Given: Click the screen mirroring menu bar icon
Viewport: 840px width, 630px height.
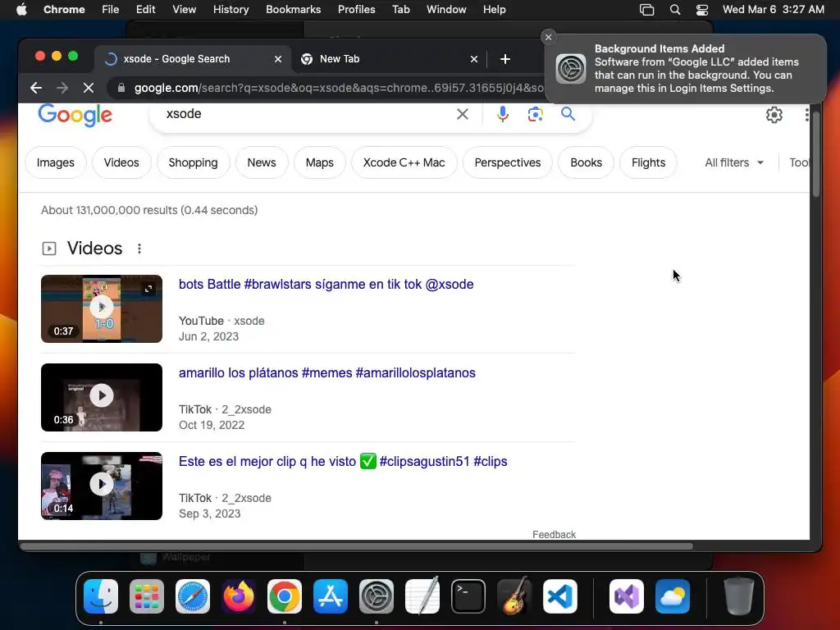Looking at the screenshot, I should (646, 10).
